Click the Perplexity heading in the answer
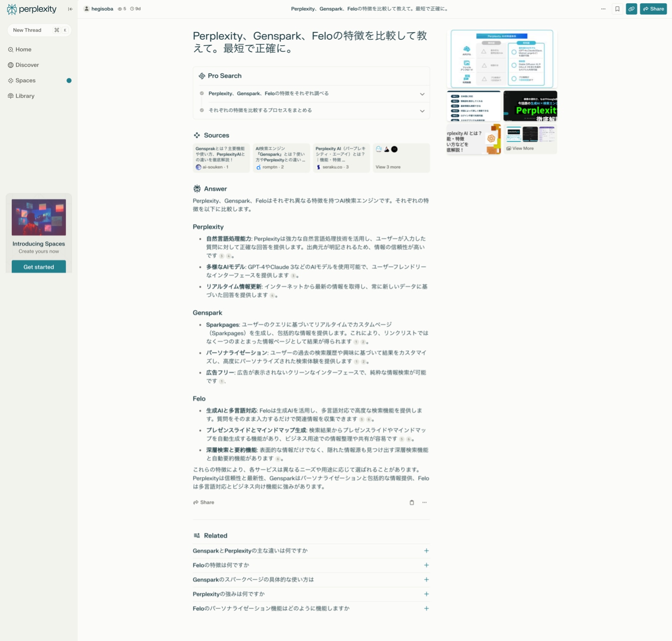The image size is (672, 641). [208, 227]
